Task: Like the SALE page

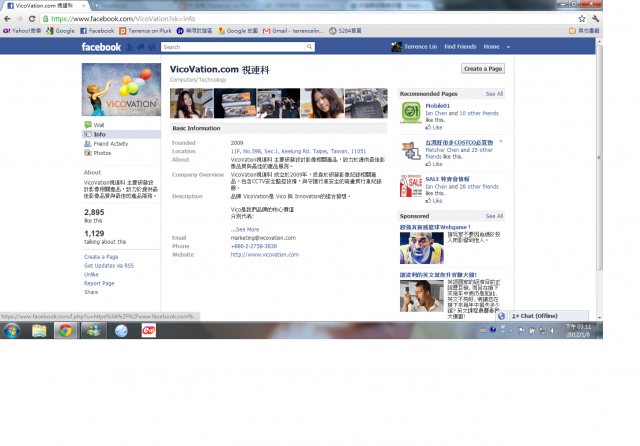Action: [x=434, y=201]
